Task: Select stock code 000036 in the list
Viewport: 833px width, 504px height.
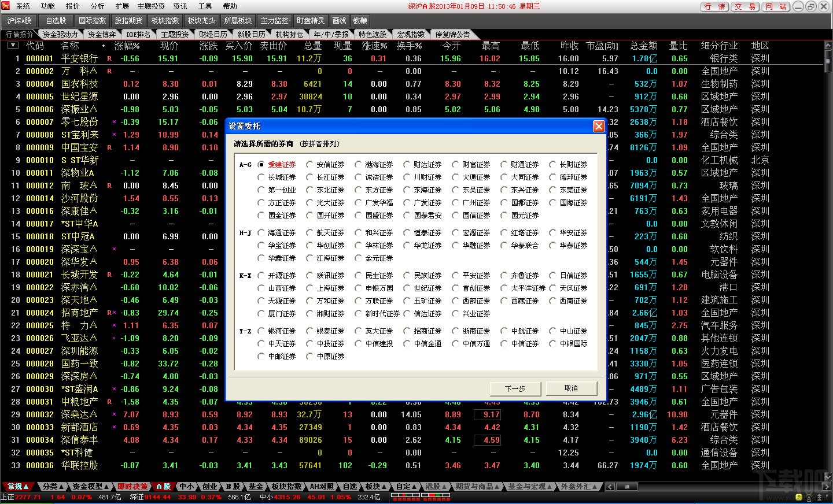Action: [x=40, y=465]
